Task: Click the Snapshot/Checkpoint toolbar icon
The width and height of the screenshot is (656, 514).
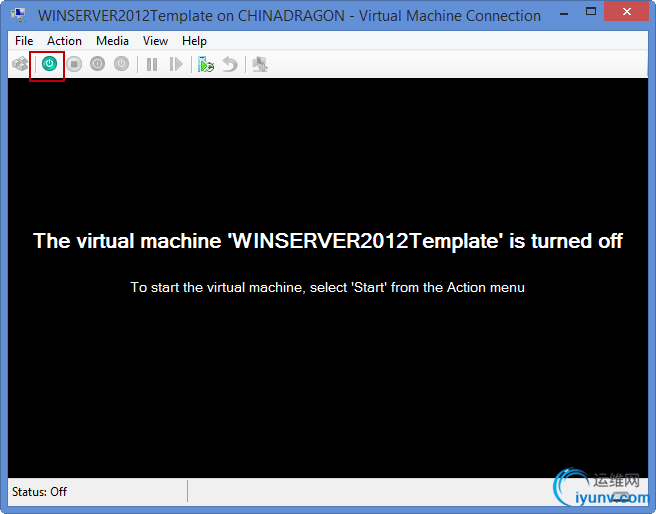Action: click(x=206, y=64)
